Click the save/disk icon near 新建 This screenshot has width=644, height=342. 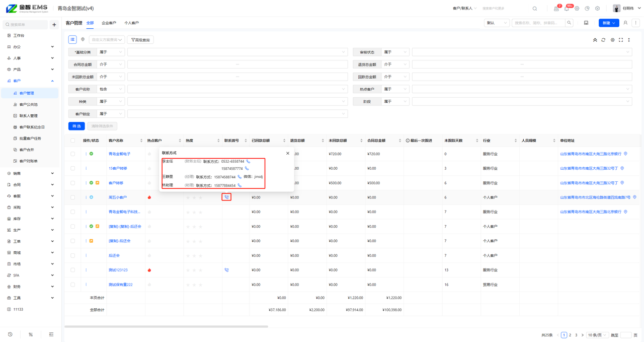[x=586, y=23]
